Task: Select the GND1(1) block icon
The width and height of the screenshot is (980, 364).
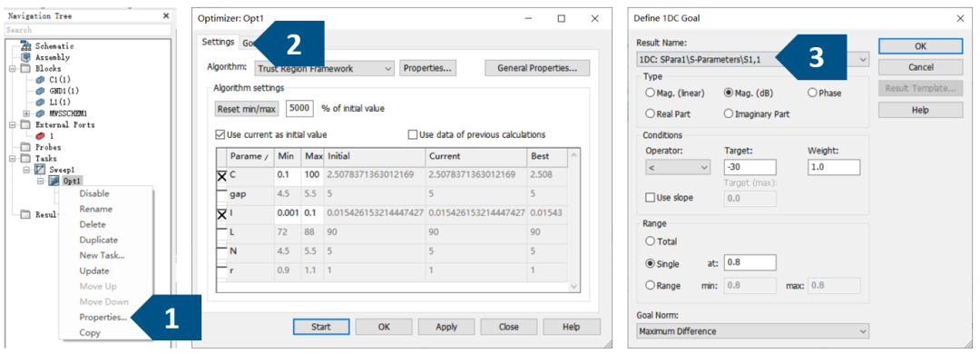Action: click(41, 91)
